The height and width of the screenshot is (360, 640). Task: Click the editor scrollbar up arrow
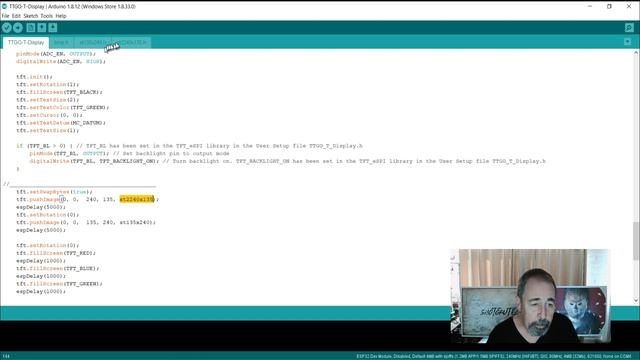pos(636,53)
